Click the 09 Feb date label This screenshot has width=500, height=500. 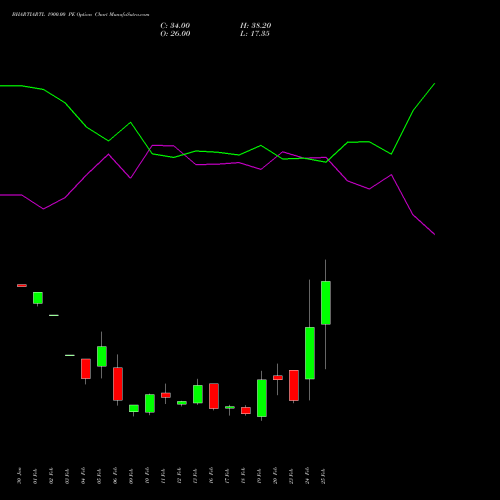tap(131, 476)
